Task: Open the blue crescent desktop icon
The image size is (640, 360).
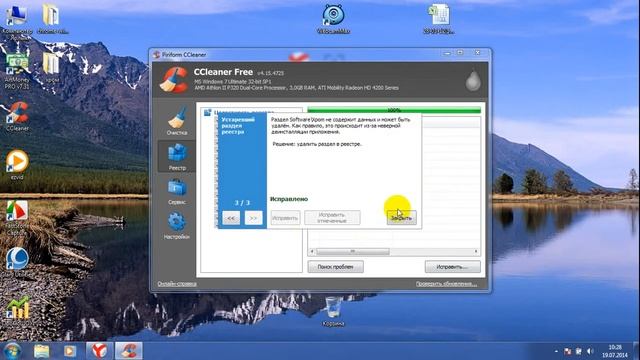Action: pyautogui.click(x=17, y=259)
